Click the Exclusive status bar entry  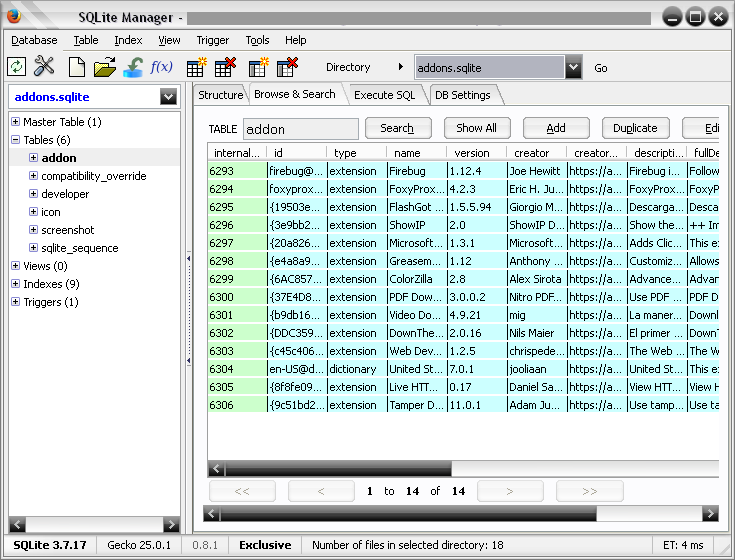pyautogui.click(x=265, y=545)
